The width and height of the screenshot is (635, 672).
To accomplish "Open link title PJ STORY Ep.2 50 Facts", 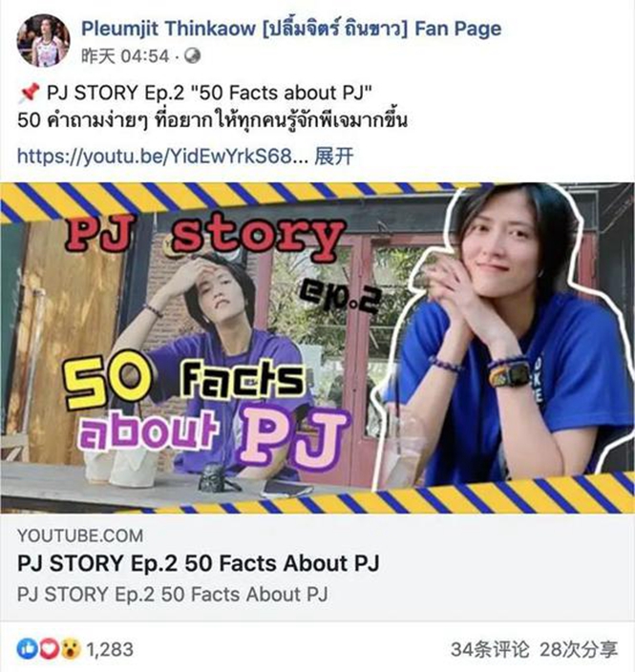I will click(x=198, y=563).
